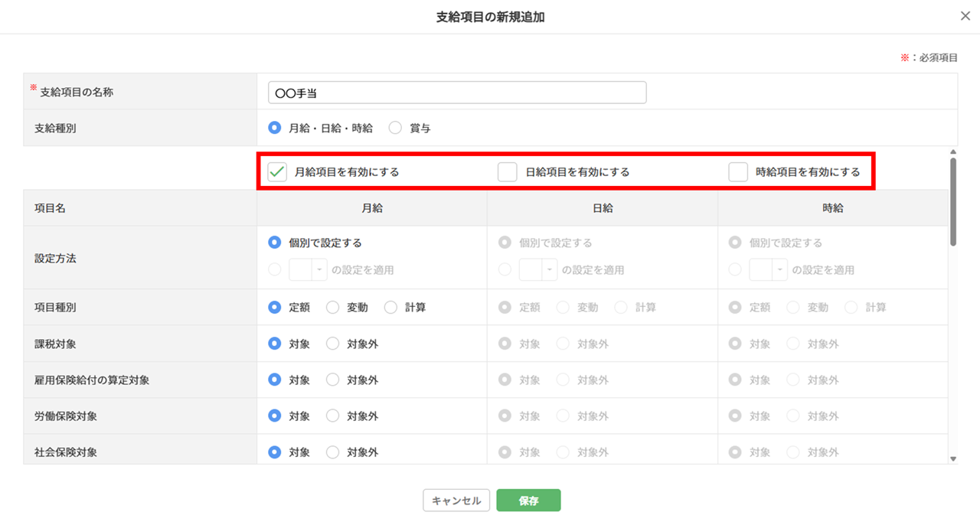Image resolution: width=980 pixels, height=525 pixels.
Task: Open the 時給 column settings dropdown
Action: pyautogui.click(x=769, y=269)
